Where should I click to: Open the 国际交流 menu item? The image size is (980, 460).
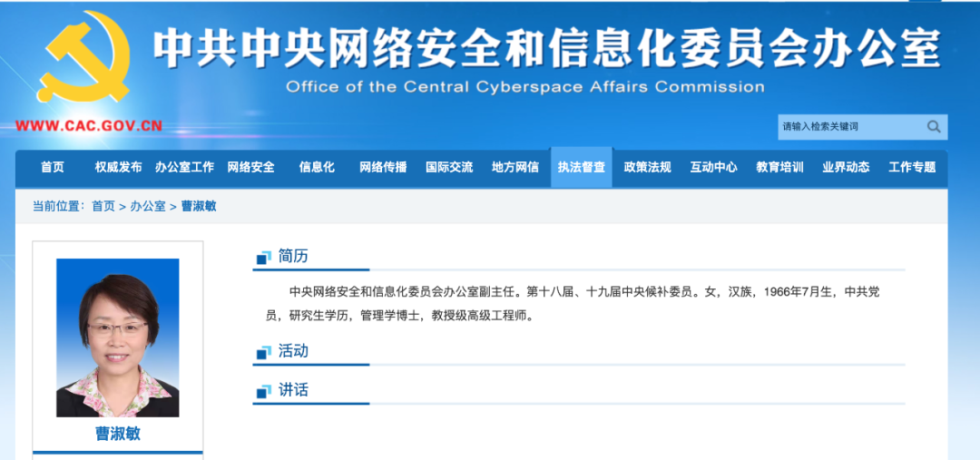(x=449, y=167)
